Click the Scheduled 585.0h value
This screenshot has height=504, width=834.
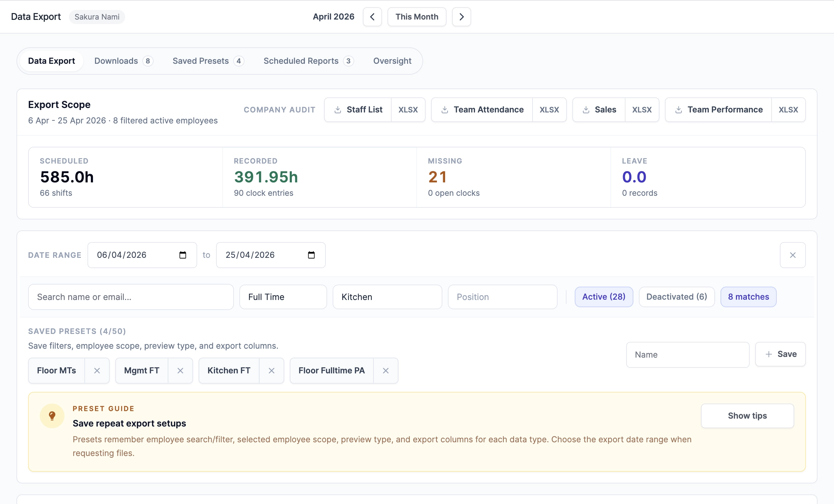tap(67, 177)
